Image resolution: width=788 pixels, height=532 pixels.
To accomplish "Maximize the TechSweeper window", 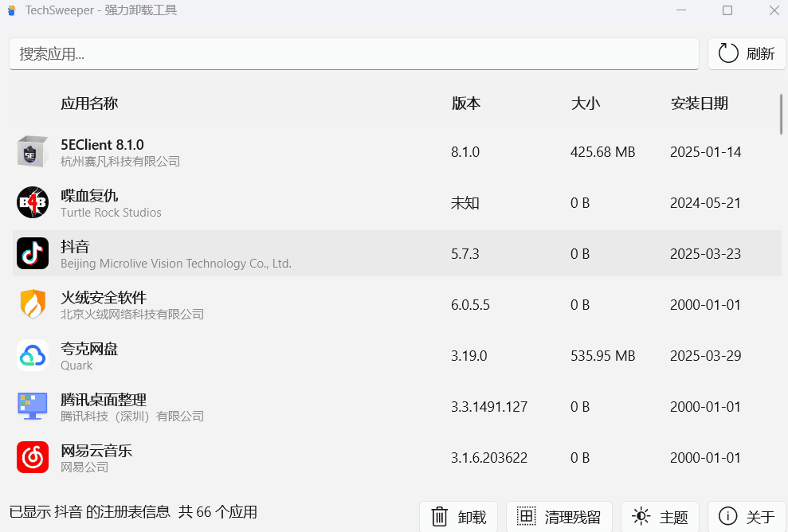I will 727,10.
